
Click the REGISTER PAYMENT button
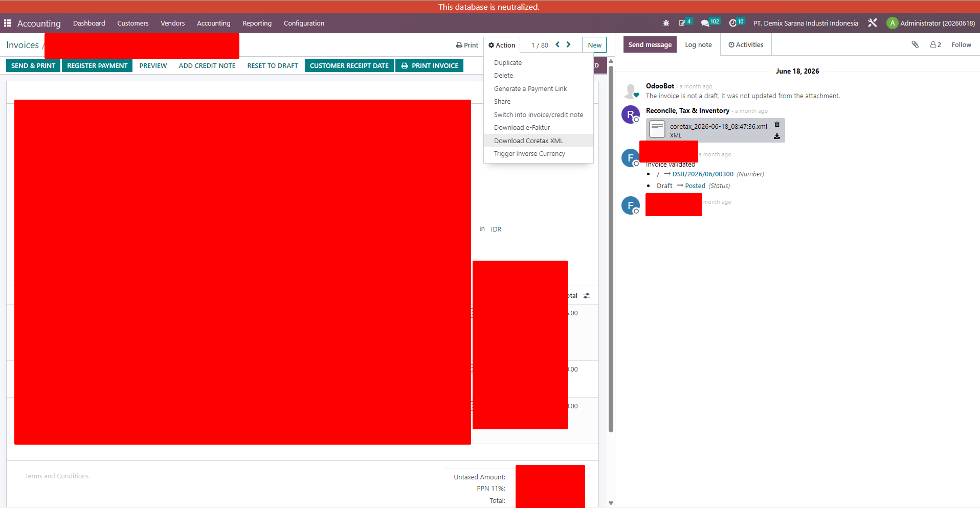pos(97,65)
